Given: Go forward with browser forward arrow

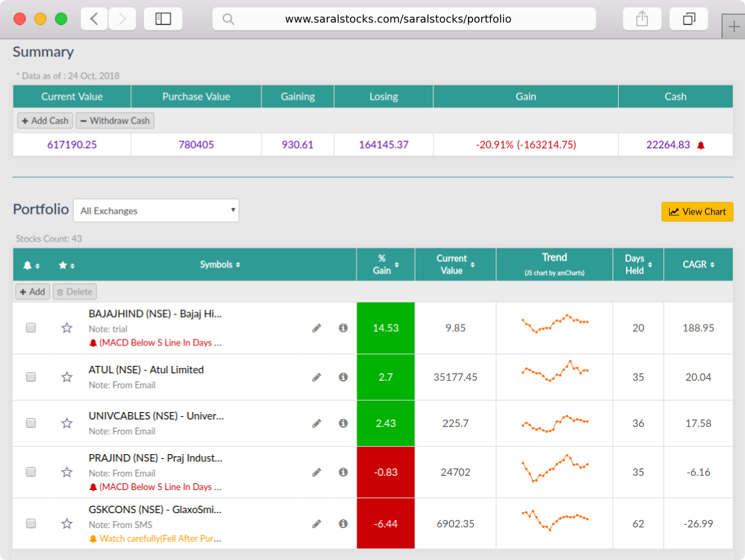Looking at the screenshot, I should 122,19.
